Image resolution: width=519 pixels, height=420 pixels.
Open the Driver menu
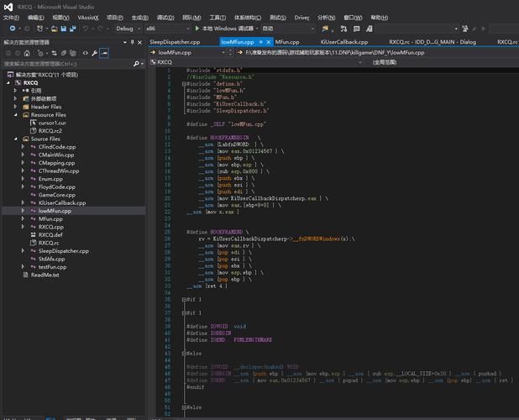click(x=301, y=18)
